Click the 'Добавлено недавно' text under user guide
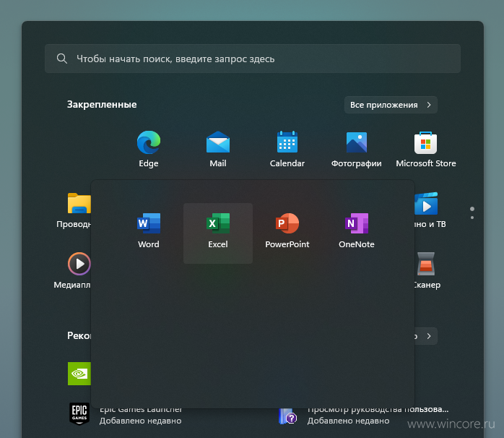Screen dimensions: 504x438 click(x=348, y=421)
